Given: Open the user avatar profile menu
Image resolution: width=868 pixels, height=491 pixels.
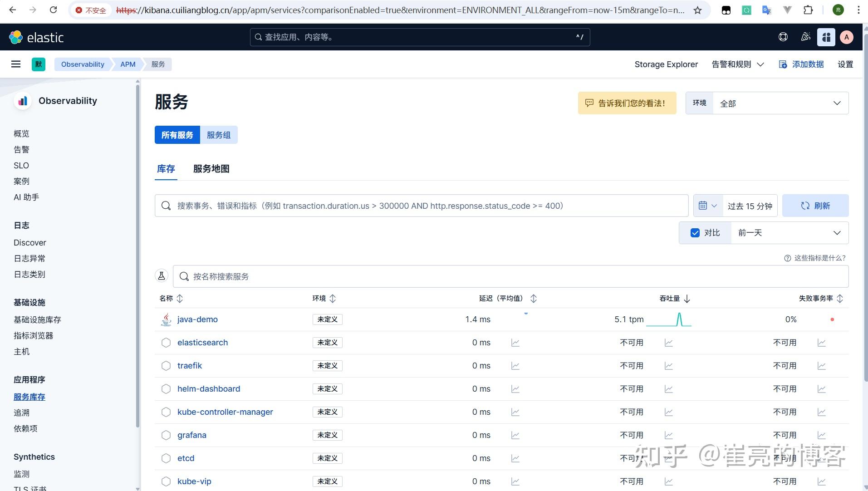Looking at the screenshot, I should [846, 37].
